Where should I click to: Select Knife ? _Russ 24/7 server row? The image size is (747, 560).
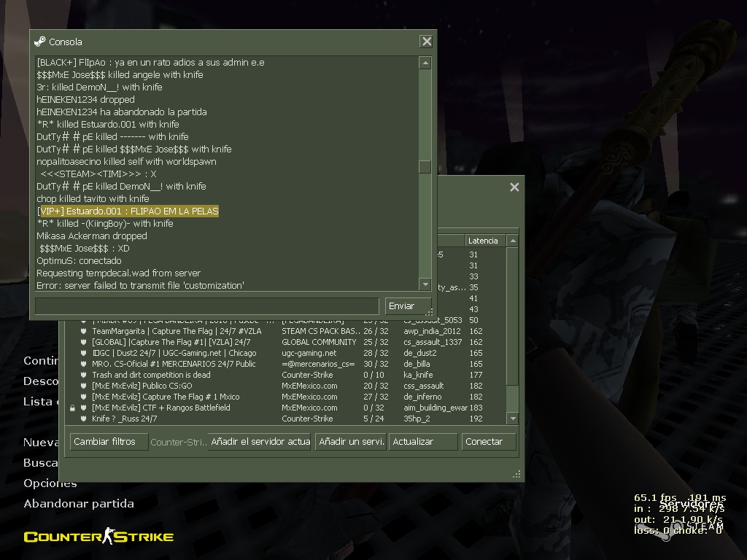click(x=286, y=419)
